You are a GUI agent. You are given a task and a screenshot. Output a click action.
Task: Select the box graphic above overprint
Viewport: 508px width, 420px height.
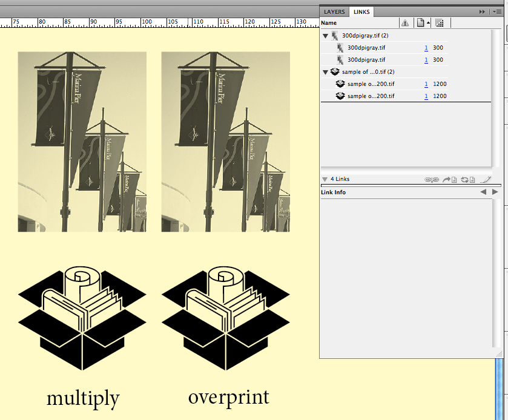[225, 318]
